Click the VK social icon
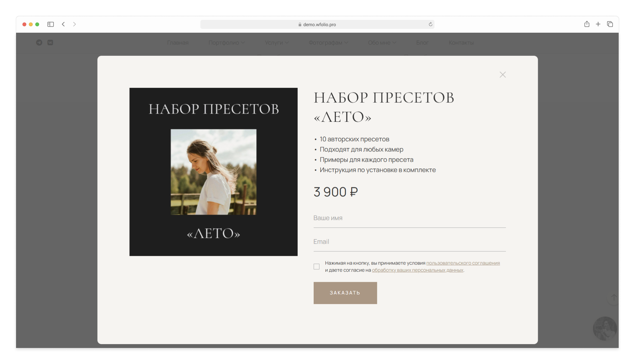 coord(50,43)
